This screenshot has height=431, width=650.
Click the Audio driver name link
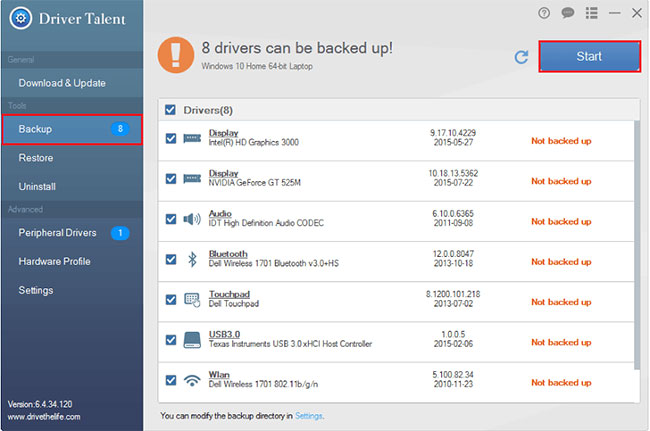220,213
